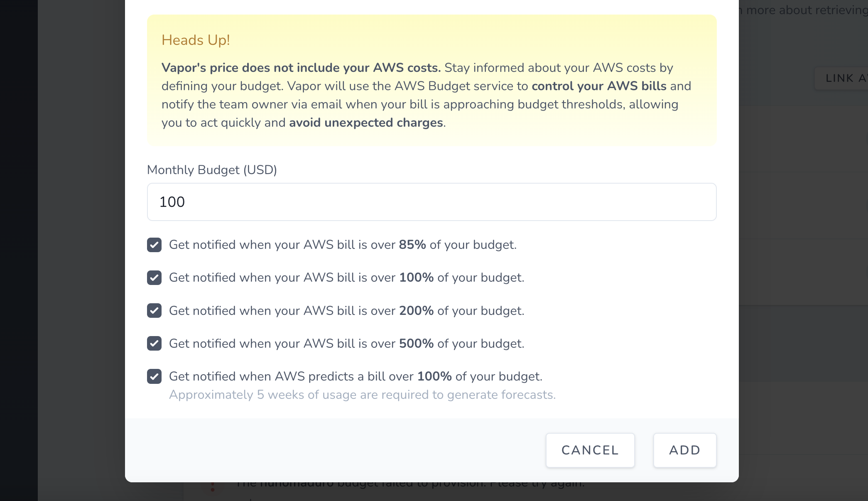Uncheck the 85% budget notification checkbox
868x501 pixels.
click(x=154, y=245)
